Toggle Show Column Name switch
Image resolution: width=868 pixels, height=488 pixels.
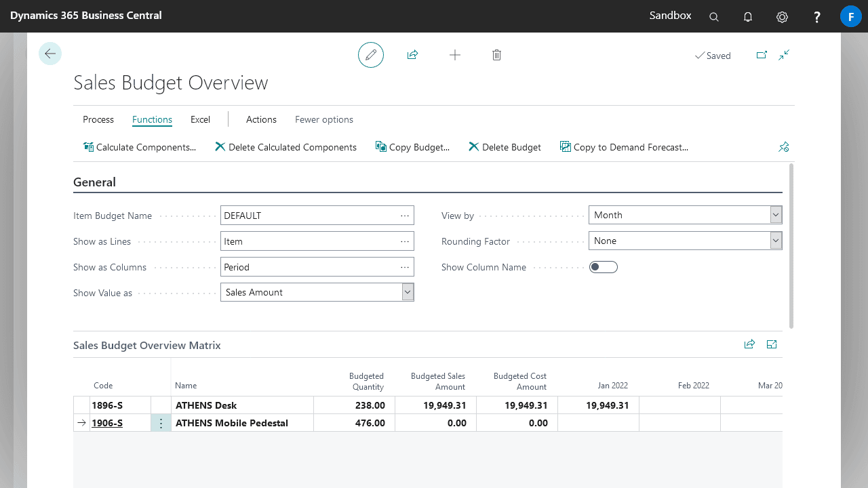[604, 267]
